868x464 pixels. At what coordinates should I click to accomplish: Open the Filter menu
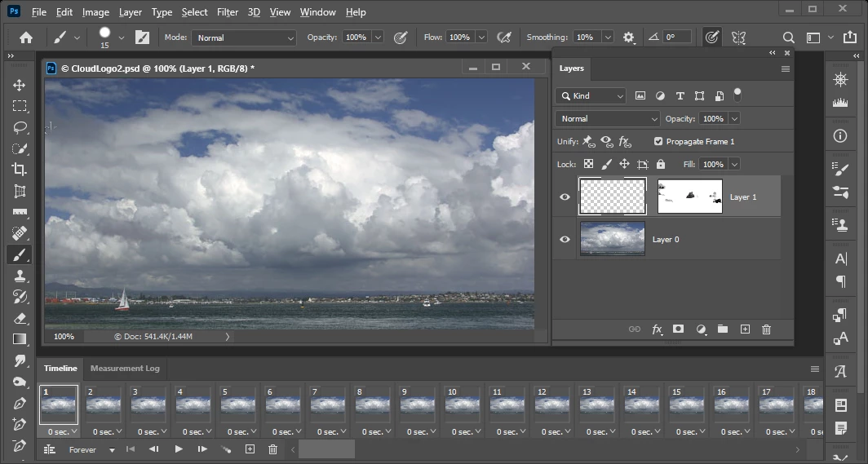tap(228, 12)
